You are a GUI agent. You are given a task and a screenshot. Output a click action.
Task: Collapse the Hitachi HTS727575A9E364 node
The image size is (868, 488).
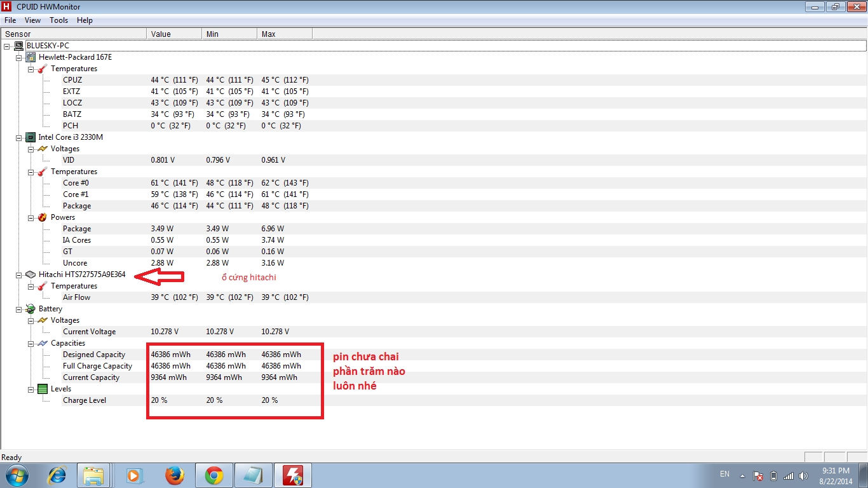tap(18, 274)
